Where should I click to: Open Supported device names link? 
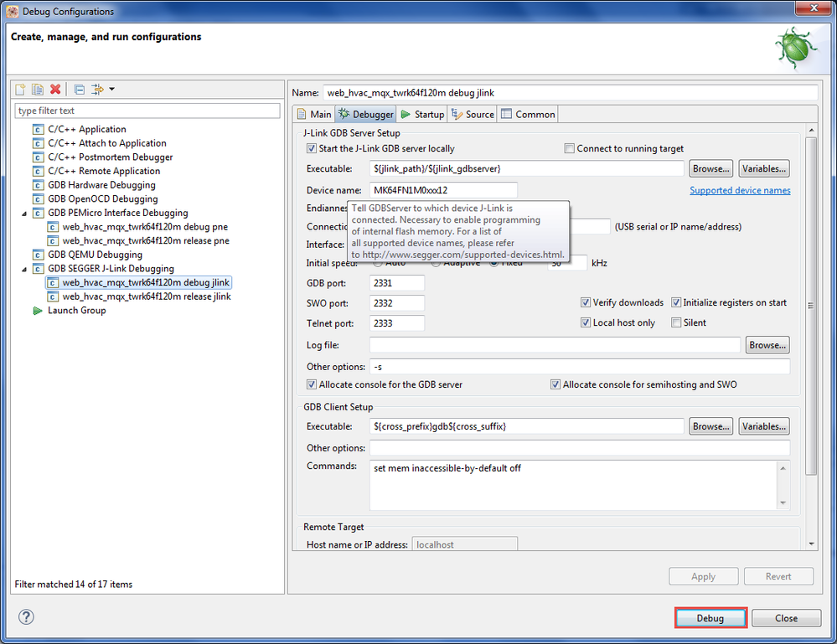coord(740,190)
